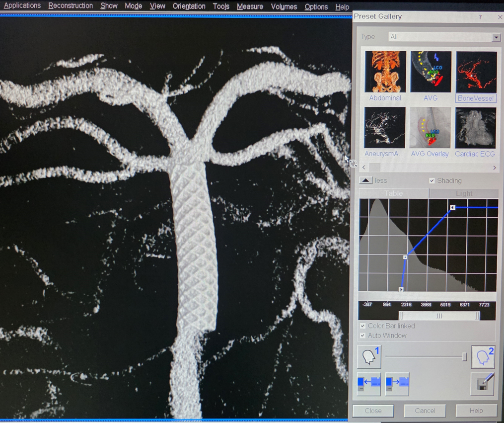Switch to the Light tab
504x423 pixels.
tap(463, 193)
